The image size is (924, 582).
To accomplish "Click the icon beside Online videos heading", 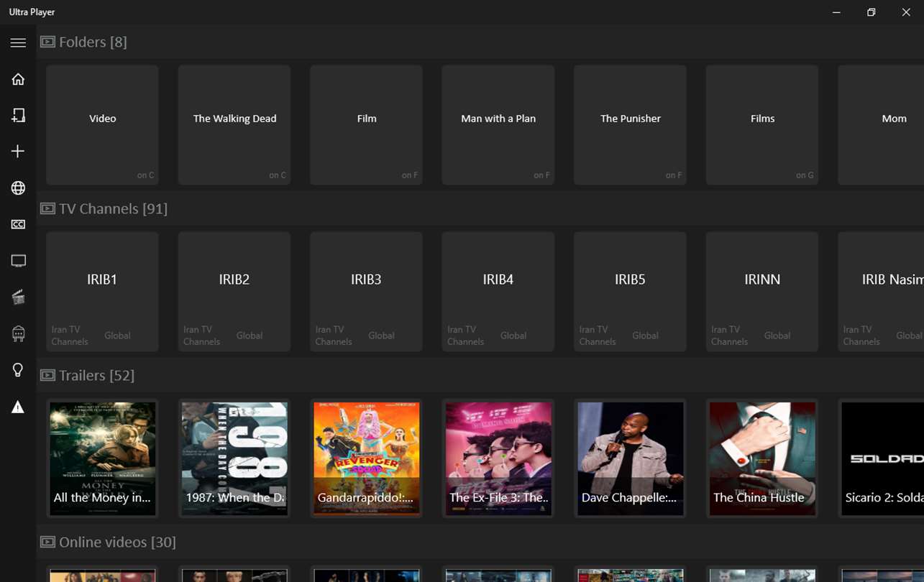I will pos(47,542).
